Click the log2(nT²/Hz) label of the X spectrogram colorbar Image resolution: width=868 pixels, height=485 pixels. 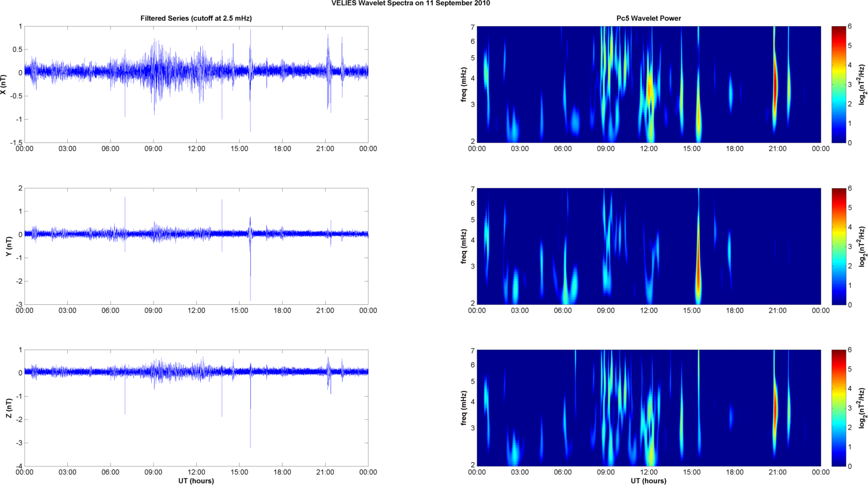point(863,84)
